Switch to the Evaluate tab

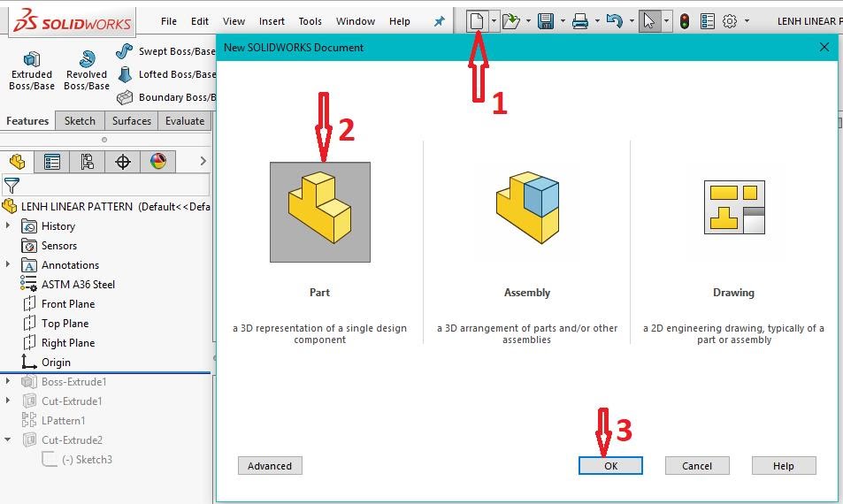(184, 121)
